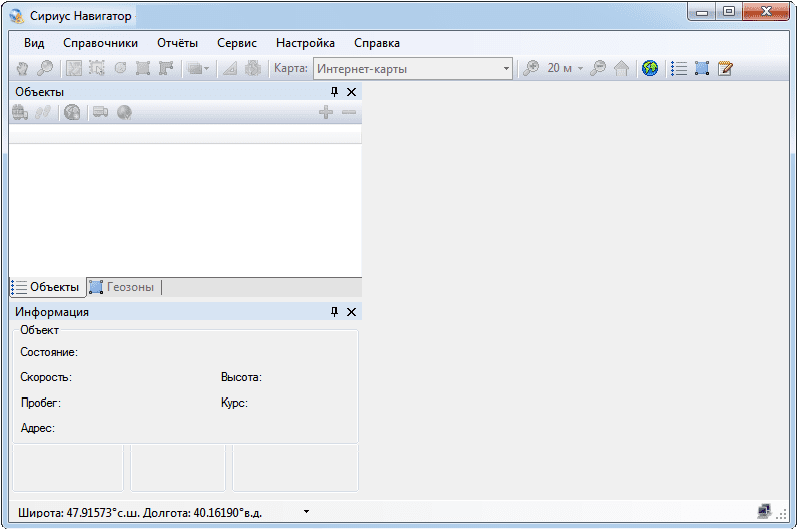798x529 pixels.
Task: Close the Информация panel
Action: (351, 312)
